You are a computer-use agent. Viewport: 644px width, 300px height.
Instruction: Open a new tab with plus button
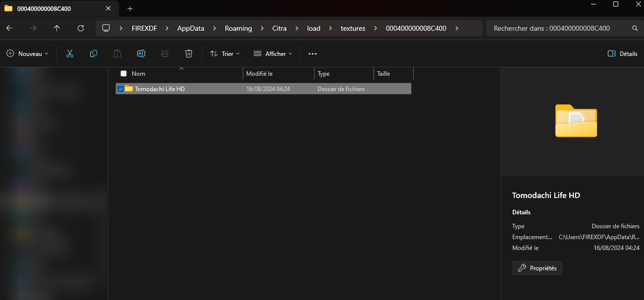(x=130, y=8)
